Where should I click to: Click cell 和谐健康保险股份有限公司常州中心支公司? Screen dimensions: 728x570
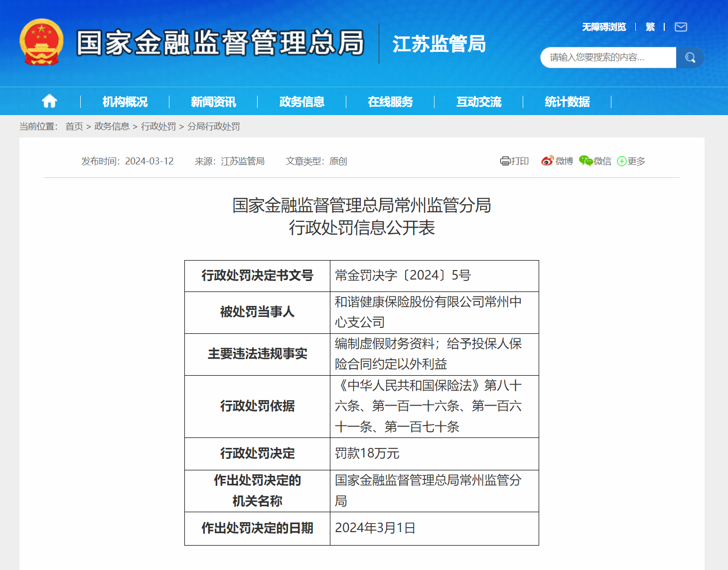pos(434,312)
